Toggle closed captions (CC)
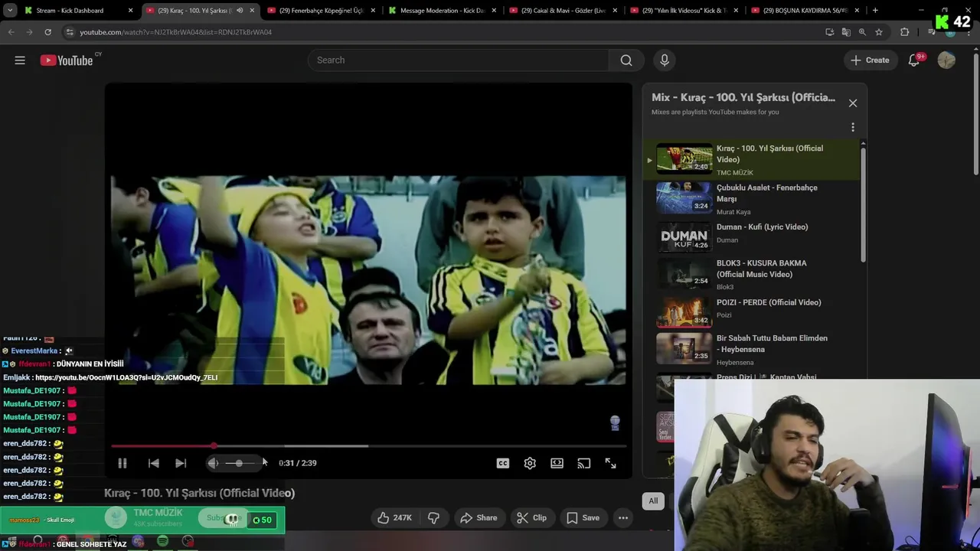980x551 pixels. tap(503, 463)
